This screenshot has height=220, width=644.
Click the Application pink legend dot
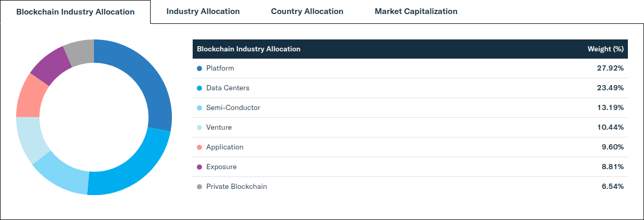[x=199, y=147]
